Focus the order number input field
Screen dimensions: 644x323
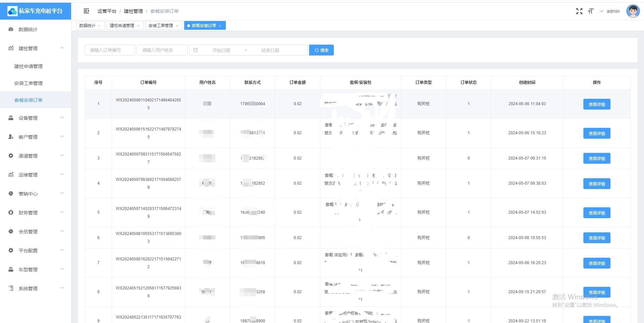pyautogui.click(x=110, y=50)
